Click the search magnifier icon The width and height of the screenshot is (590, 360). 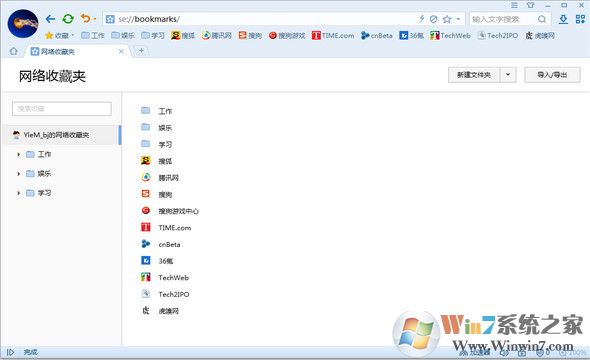(x=541, y=19)
